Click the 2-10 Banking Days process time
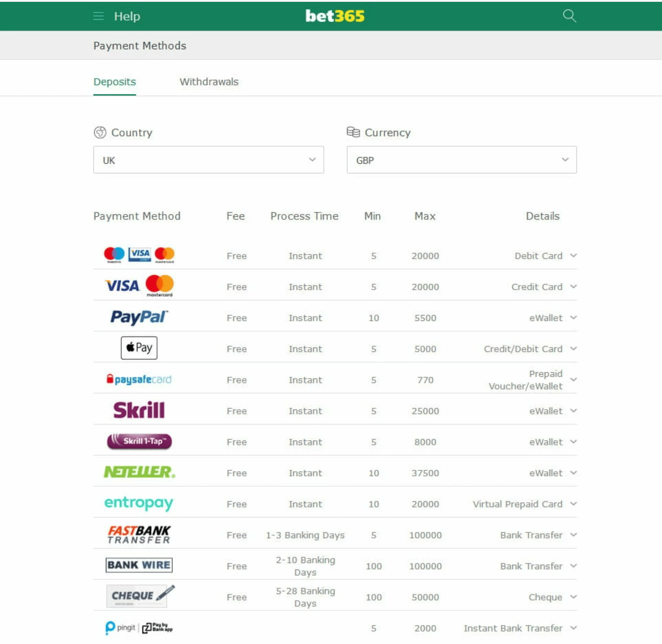The height and width of the screenshot is (644, 662). (305, 566)
